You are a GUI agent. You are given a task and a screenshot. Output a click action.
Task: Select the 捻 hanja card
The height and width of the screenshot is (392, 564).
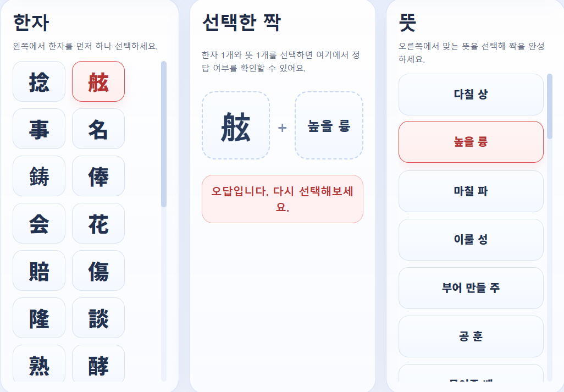tap(38, 81)
